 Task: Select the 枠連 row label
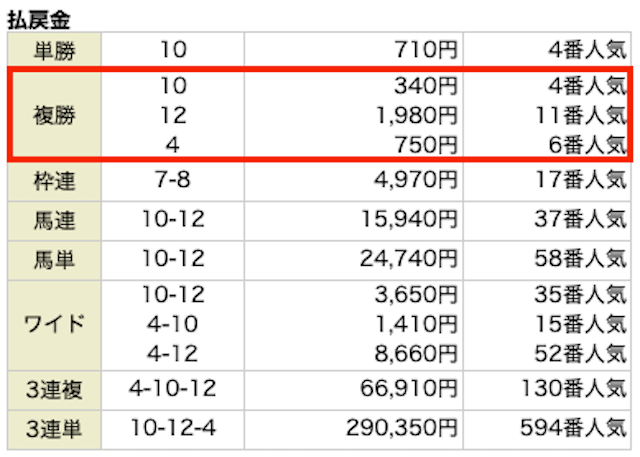tap(54, 181)
